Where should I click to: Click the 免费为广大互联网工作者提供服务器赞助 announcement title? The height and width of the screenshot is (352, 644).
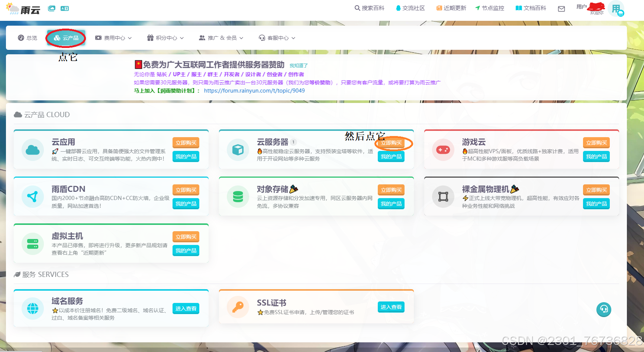click(x=213, y=65)
